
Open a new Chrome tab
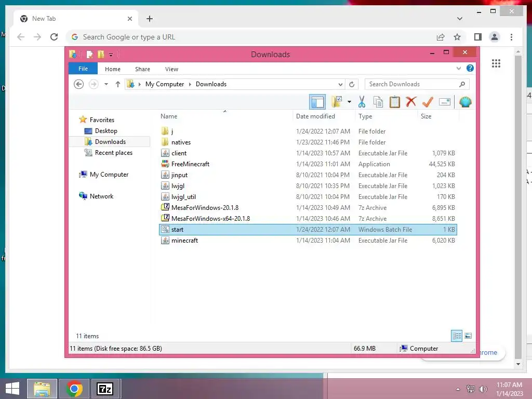pyautogui.click(x=149, y=19)
